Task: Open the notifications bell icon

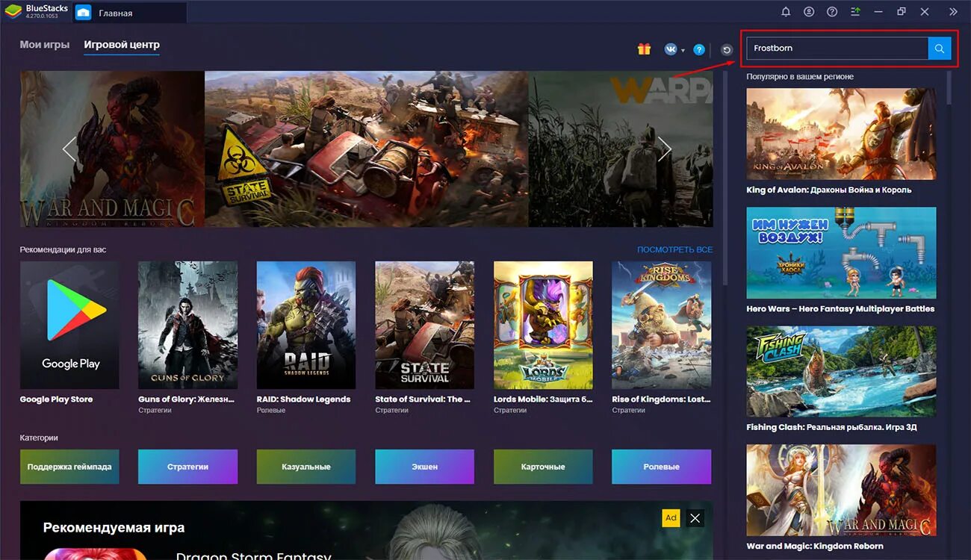Action: [x=786, y=12]
